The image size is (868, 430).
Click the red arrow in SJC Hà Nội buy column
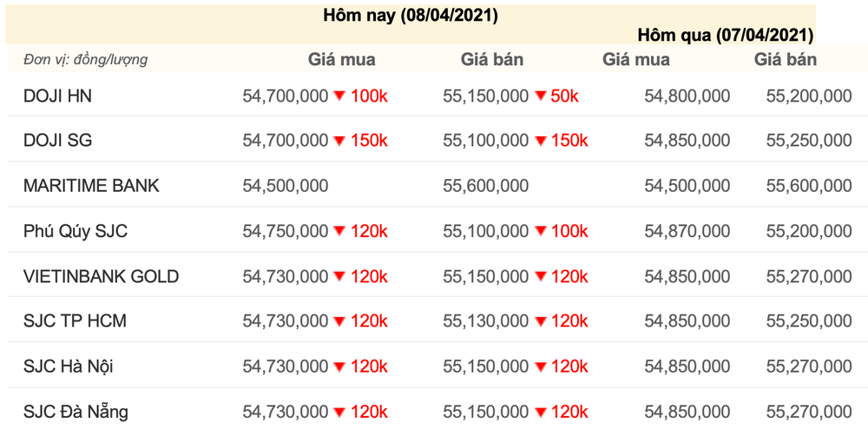[x=339, y=367]
